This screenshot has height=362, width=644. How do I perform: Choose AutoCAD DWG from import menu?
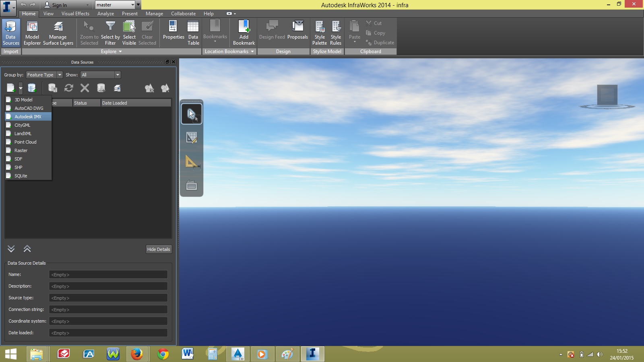[x=28, y=108]
